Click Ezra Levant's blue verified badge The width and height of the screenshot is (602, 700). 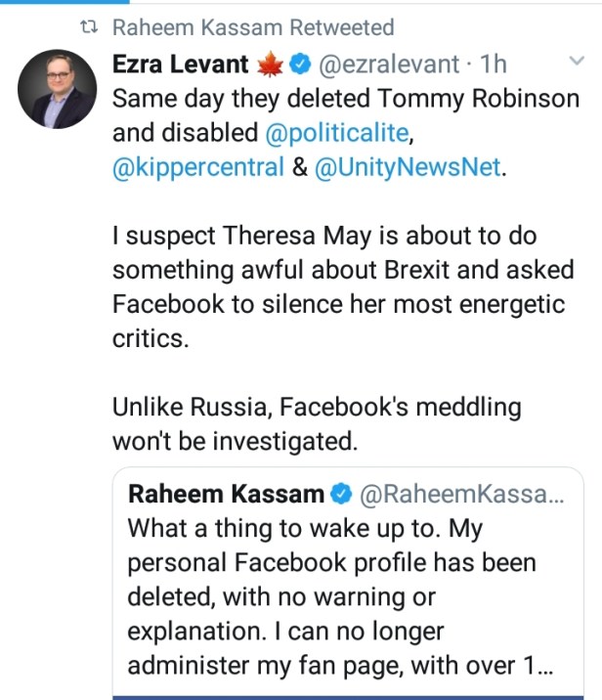tap(302, 66)
